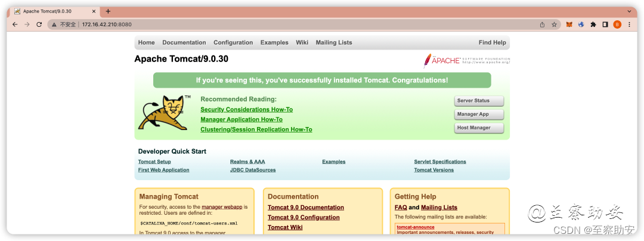Open the Configuration nav item

click(233, 43)
